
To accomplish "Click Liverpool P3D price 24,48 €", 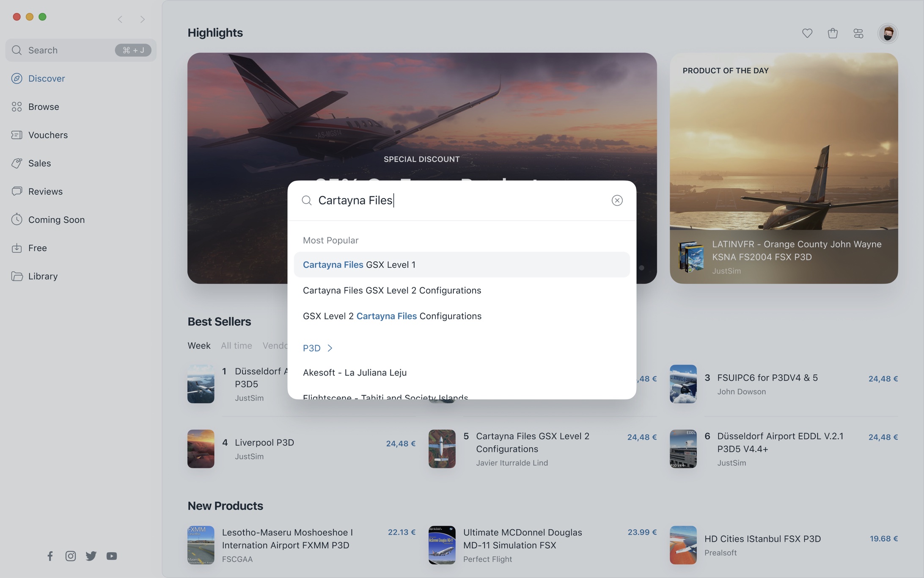I will (401, 443).
